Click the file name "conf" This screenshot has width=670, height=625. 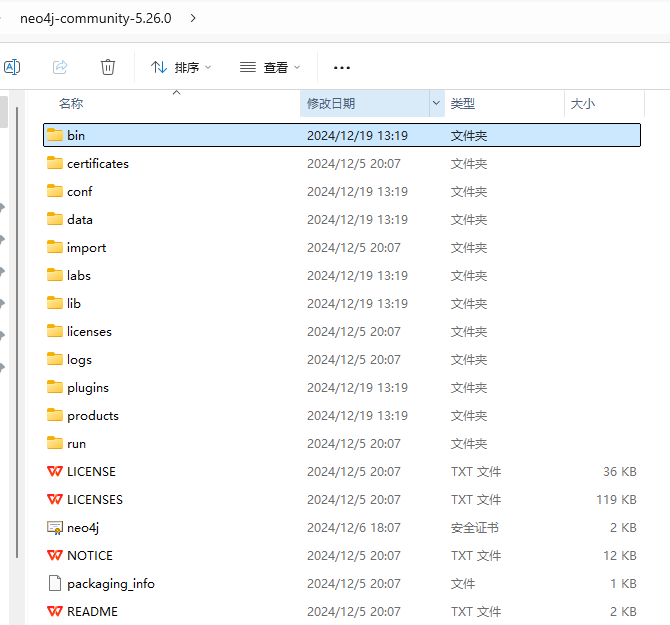79,191
